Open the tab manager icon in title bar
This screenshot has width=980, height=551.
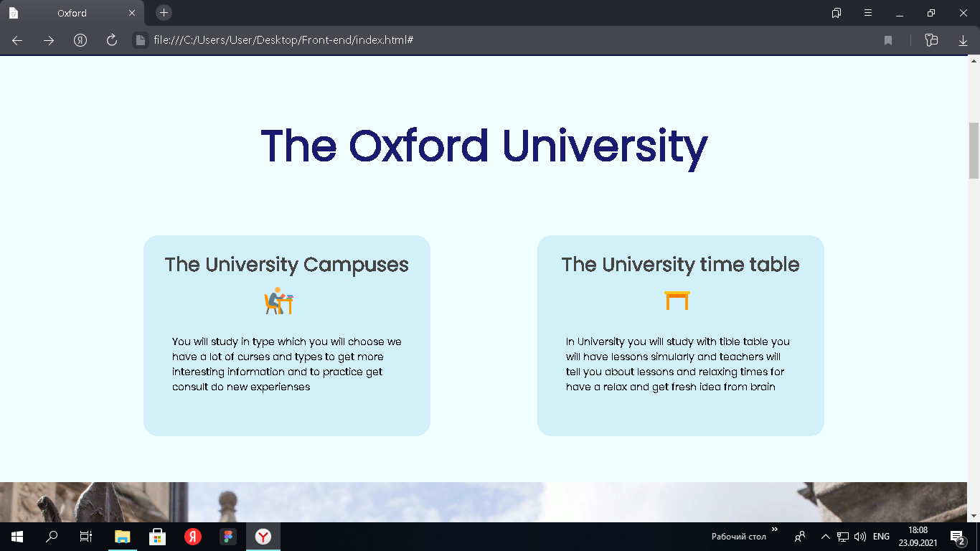(837, 13)
